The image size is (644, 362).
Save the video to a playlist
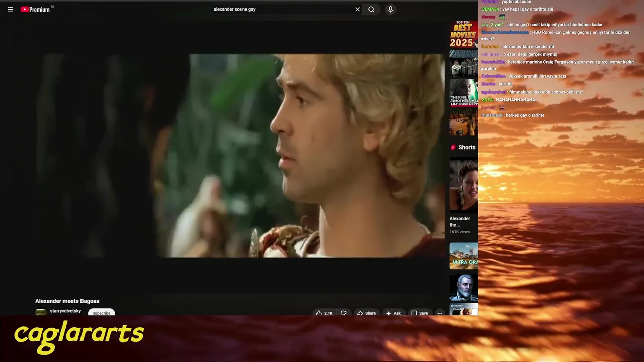(419, 313)
